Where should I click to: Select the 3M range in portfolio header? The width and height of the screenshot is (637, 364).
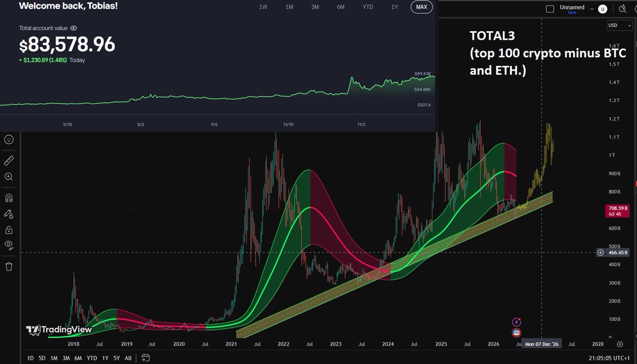point(315,7)
